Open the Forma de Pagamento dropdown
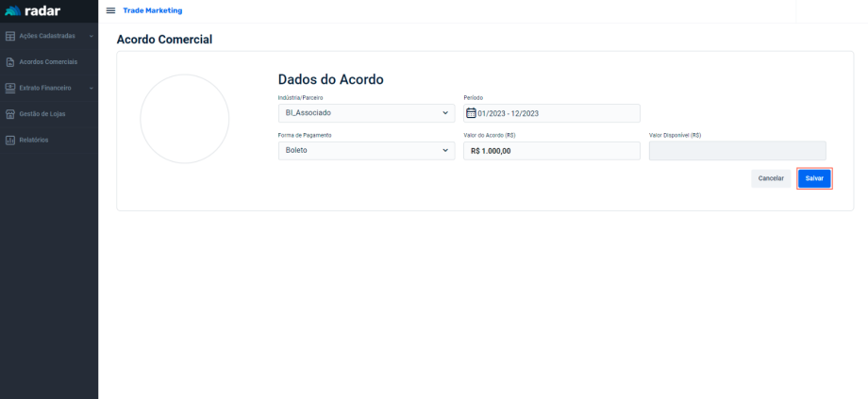868x399 pixels. [366, 150]
